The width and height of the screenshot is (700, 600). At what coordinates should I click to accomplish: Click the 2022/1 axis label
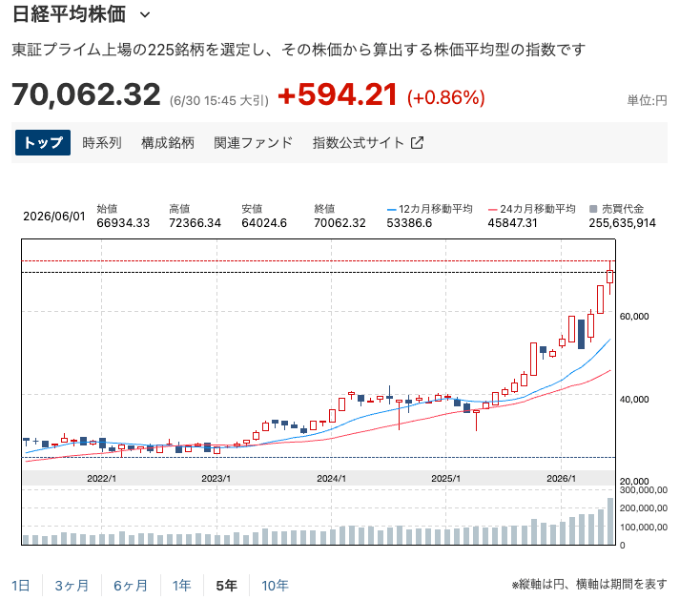[101, 478]
